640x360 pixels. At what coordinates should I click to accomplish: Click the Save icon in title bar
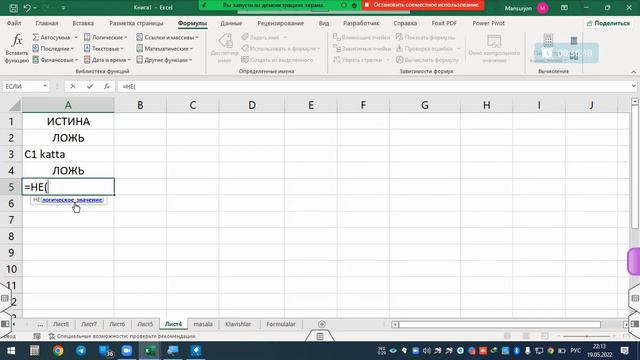(13, 7)
